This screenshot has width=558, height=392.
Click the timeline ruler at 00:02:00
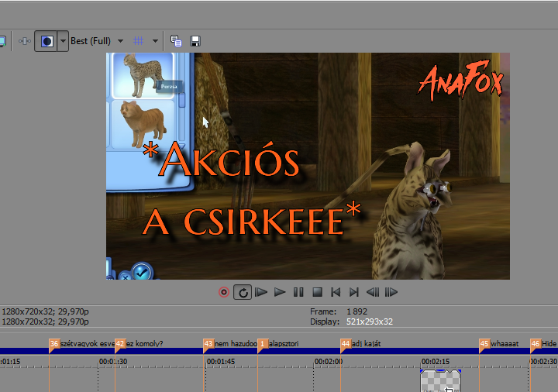[x=328, y=362]
